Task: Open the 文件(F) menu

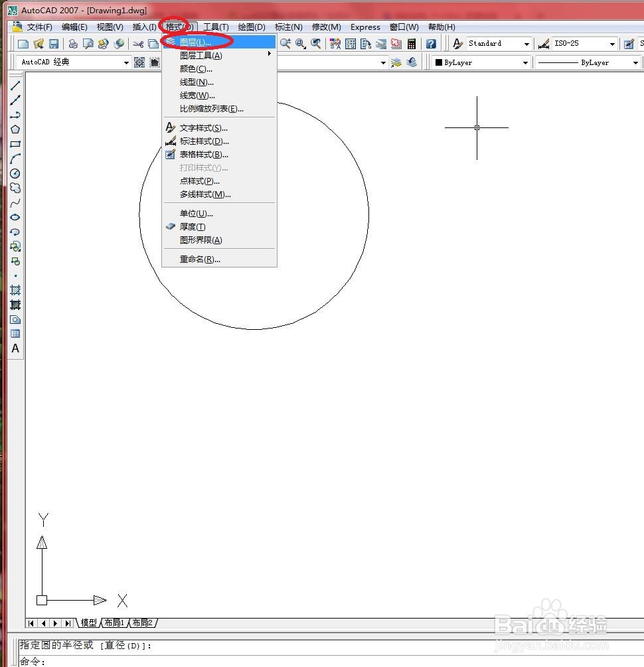Action: 39,27
